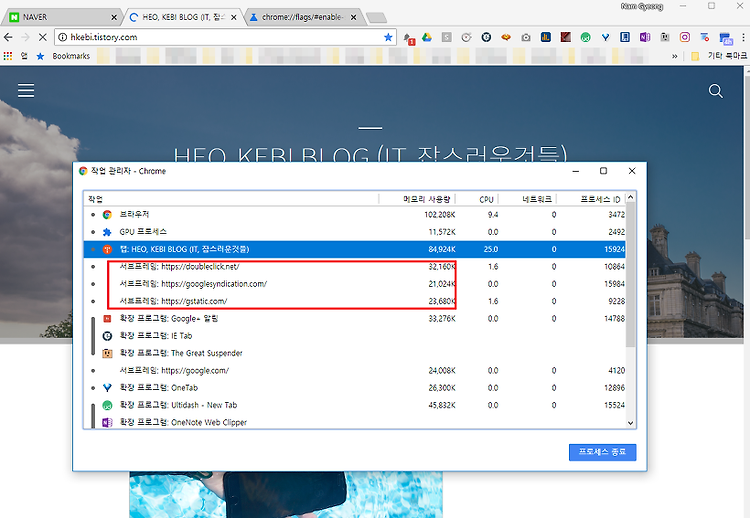Select the doubleclick.net subframe row
Image resolution: width=750 pixels, height=518 pixels.
tap(354, 266)
